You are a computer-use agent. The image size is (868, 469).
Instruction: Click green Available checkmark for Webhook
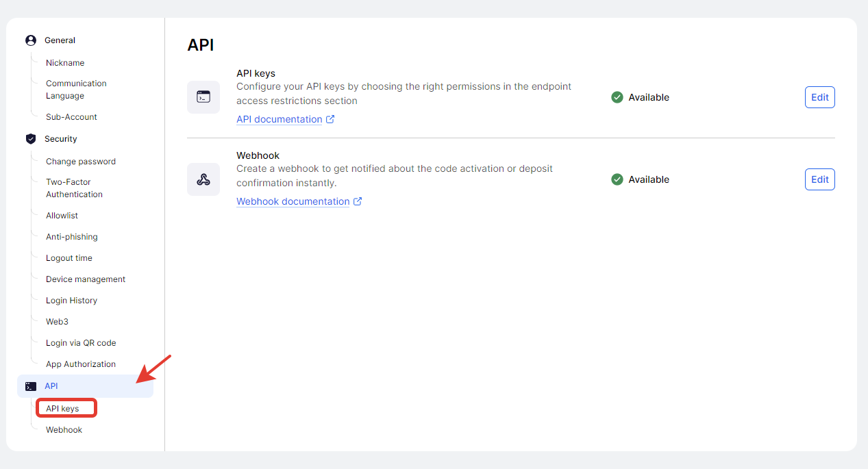(617, 179)
